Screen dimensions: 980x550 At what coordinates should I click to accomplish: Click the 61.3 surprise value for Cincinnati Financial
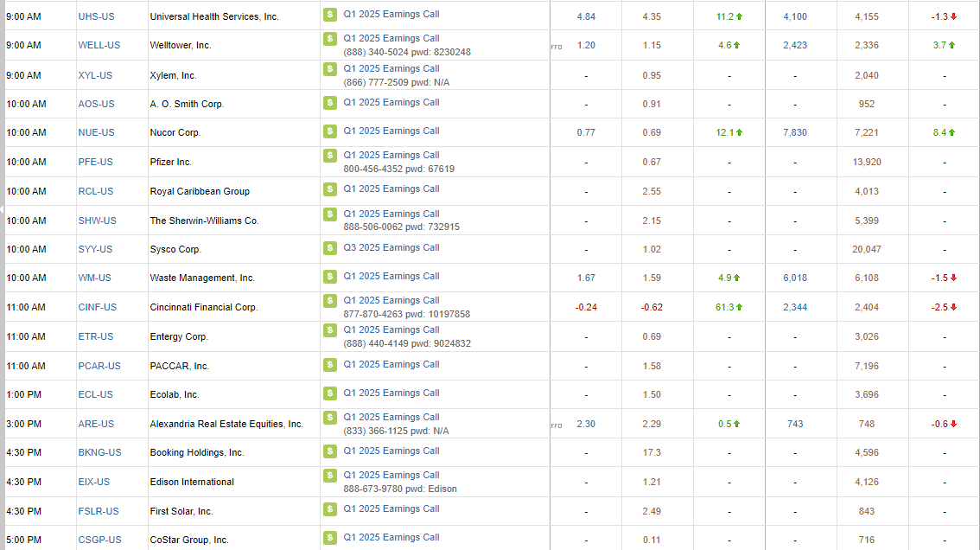(725, 307)
